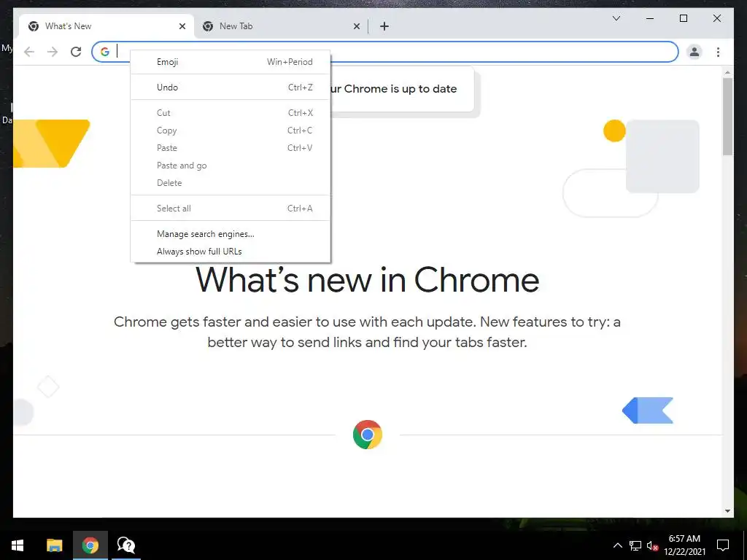The width and height of the screenshot is (747, 560).
Task: Choose Select all in the context menu
Action: (230, 208)
